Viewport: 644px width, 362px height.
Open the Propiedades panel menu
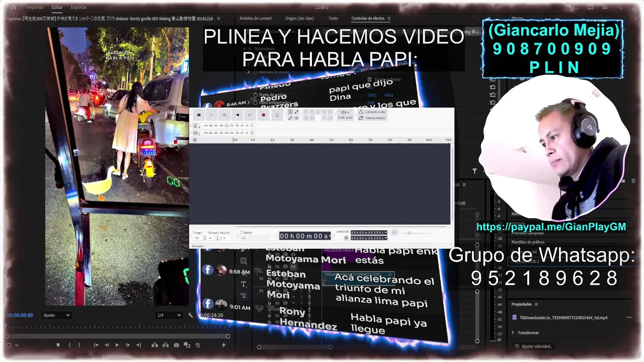click(536, 304)
